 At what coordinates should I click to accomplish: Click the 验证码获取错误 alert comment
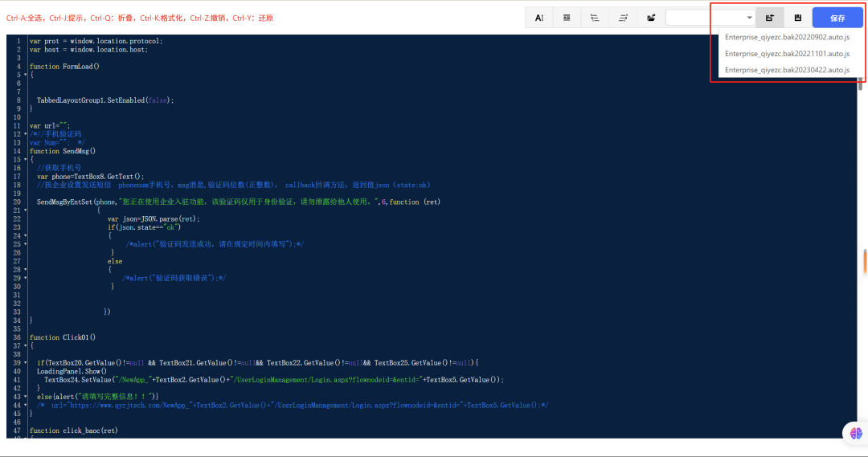174,278
